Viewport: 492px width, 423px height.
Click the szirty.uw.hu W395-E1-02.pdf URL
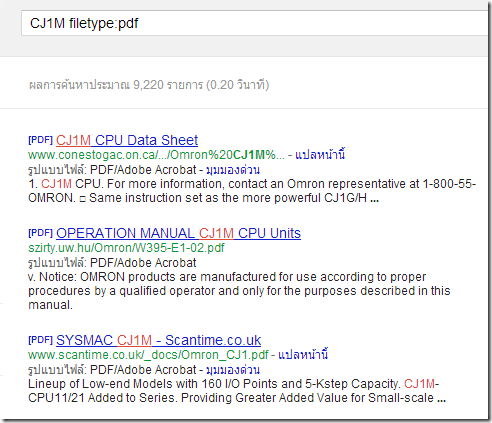click(126, 248)
